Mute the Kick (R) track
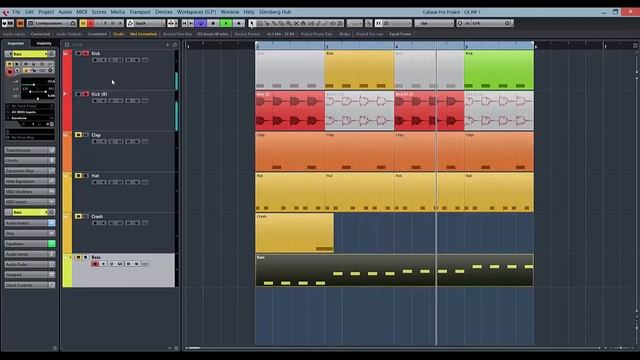 click(78, 94)
